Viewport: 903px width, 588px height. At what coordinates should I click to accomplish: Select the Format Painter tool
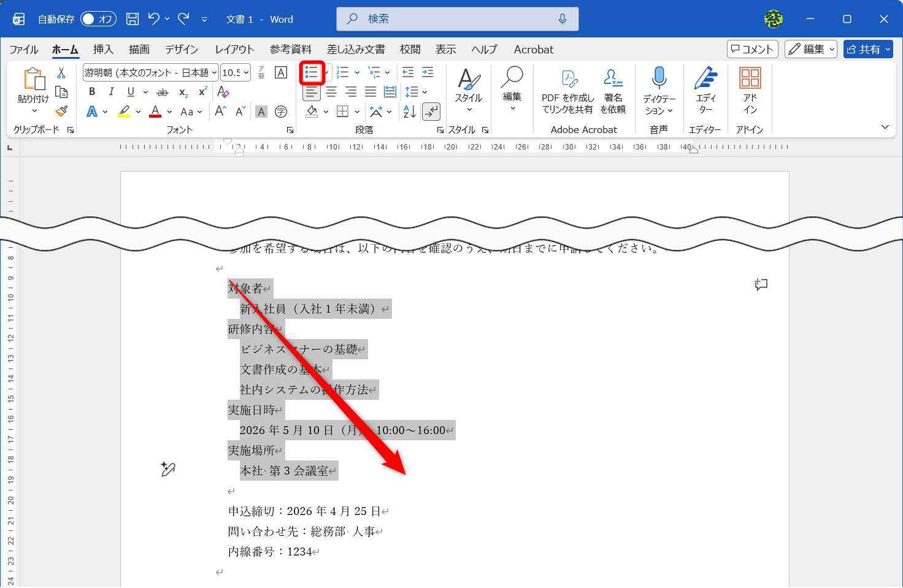pos(61,112)
